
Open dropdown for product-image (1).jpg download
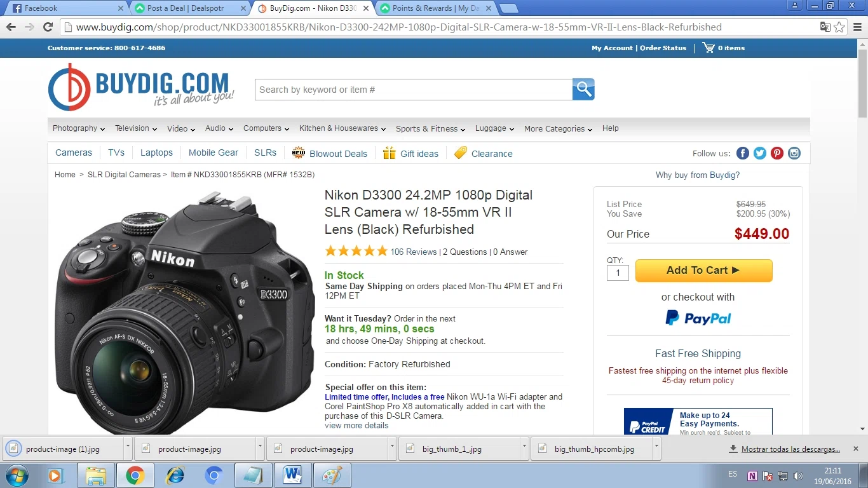128,447
